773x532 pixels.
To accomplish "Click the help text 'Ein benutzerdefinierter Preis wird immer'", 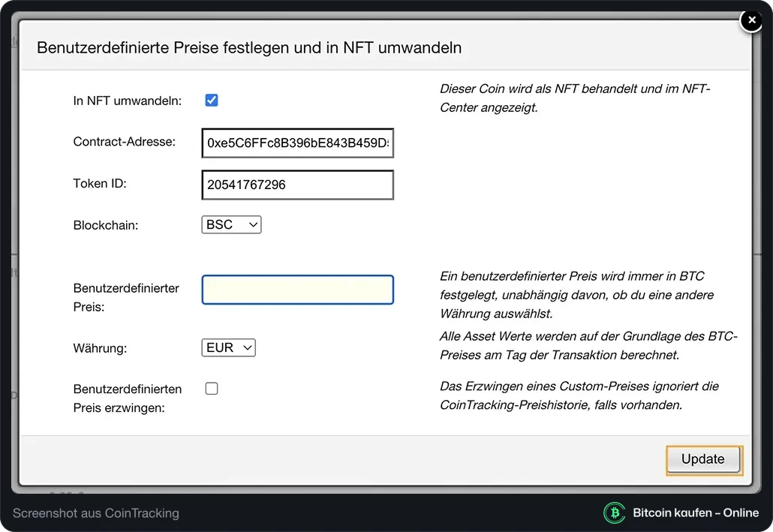I will 552,276.
